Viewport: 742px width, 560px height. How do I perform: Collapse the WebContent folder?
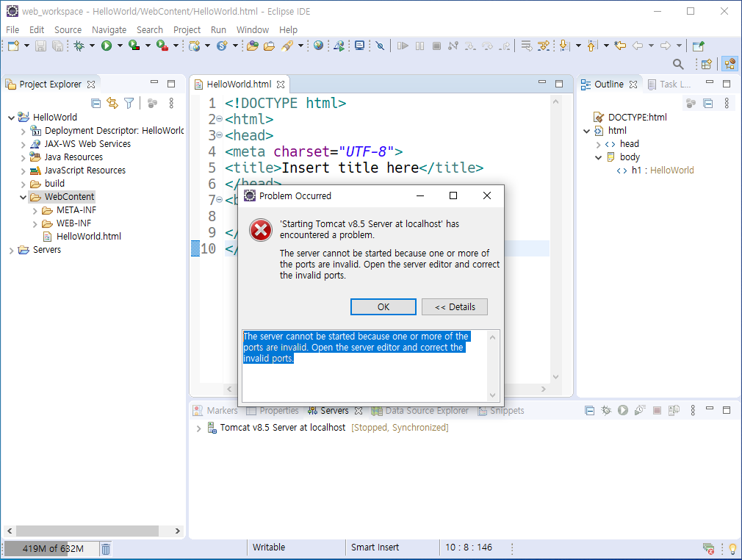[23, 197]
